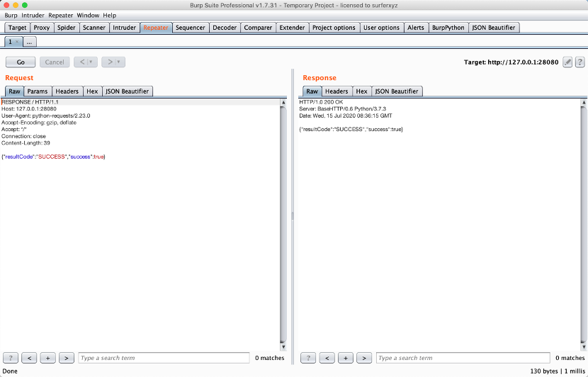Select the request Raw tab
588x377 pixels.
(15, 91)
